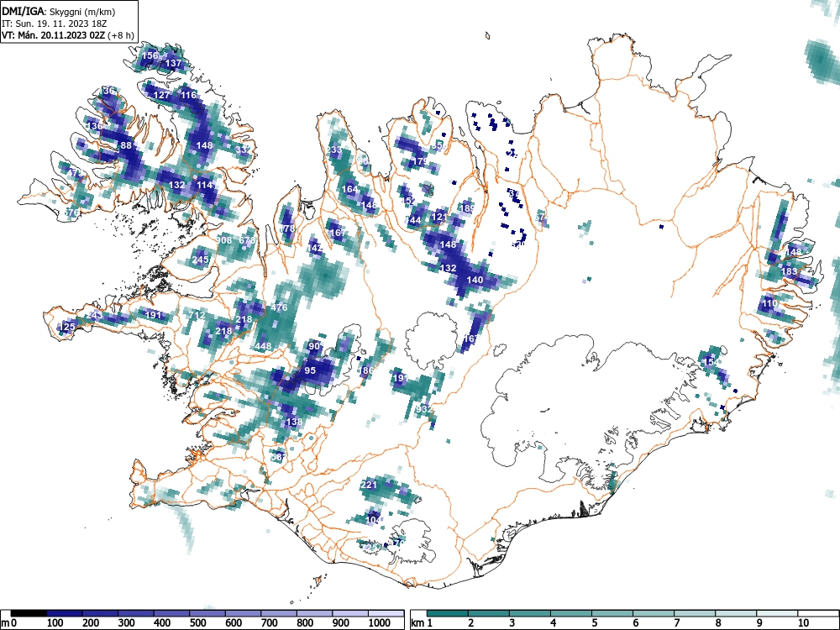Click the visibility value "476" on the map
Screen dimensions: 840x630
click(x=279, y=307)
